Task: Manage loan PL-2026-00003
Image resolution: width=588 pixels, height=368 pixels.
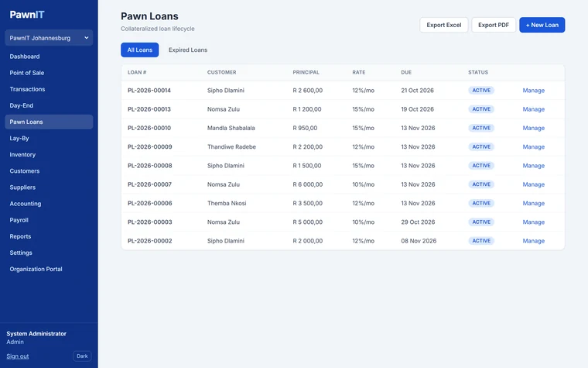Action: (534, 222)
